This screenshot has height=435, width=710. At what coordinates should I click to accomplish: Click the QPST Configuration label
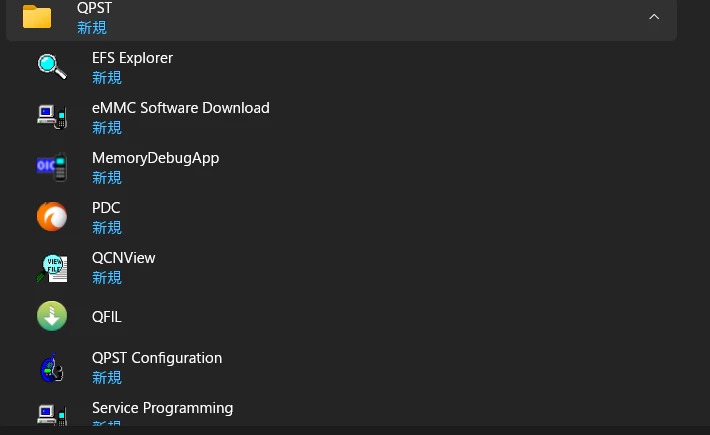[157, 359]
